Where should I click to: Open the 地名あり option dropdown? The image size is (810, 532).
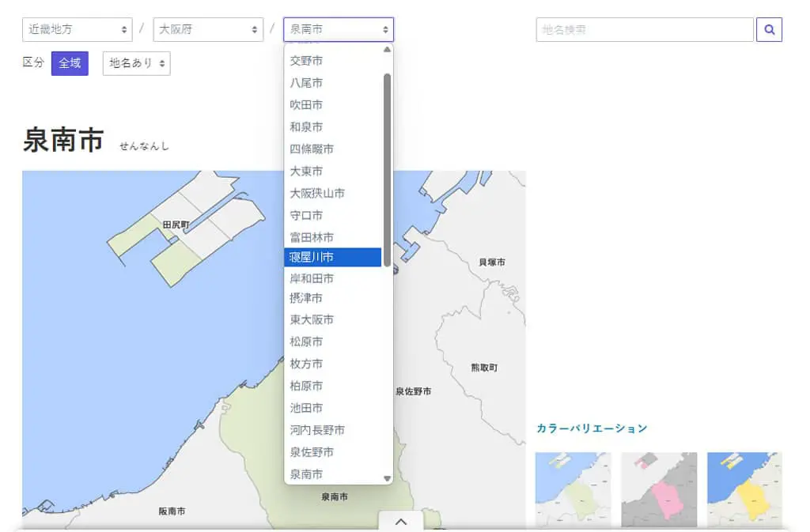(x=136, y=63)
